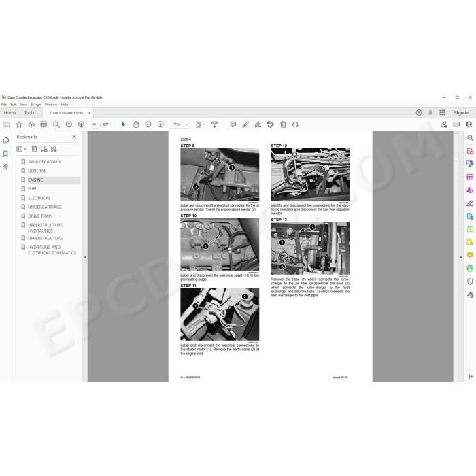
Task: Open HYDRAULIC AND ELECTRICAL SCHEMATICS bookmark
Action: [x=52, y=250]
